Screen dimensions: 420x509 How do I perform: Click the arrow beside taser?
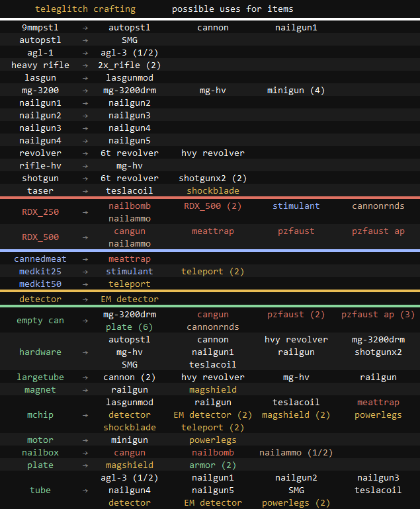click(85, 191)
